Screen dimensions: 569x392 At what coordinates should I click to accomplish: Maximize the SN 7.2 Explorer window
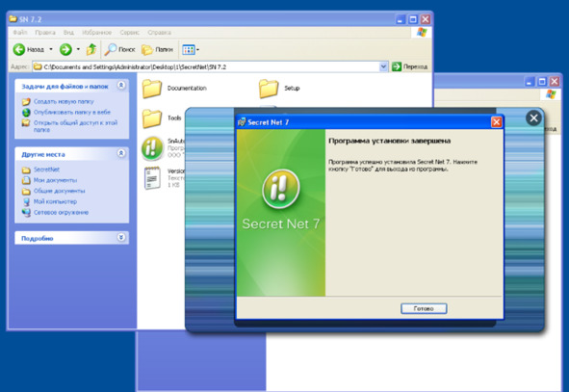(x=413, y=19)
